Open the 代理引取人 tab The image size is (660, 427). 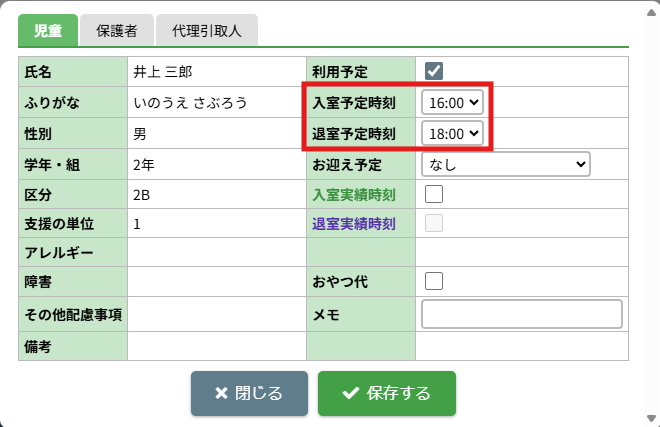click(208, 31)
